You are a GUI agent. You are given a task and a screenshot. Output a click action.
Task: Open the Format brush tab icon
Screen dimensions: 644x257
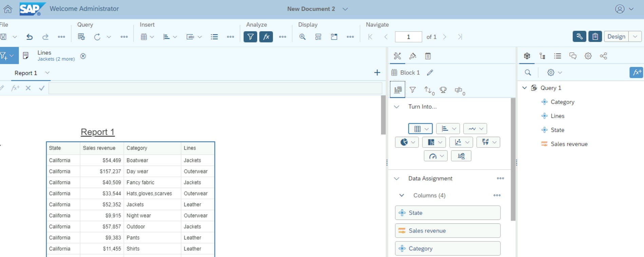point(413,56)
